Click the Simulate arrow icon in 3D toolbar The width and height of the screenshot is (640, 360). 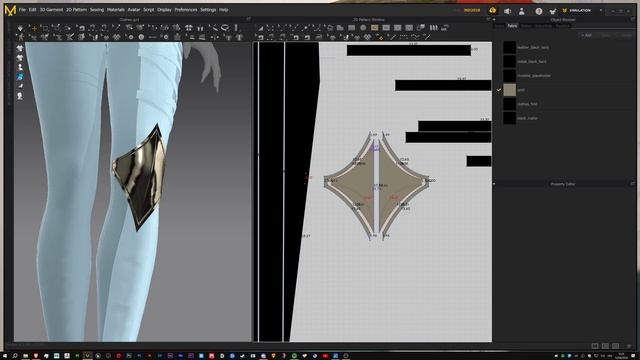pos(20,28)
